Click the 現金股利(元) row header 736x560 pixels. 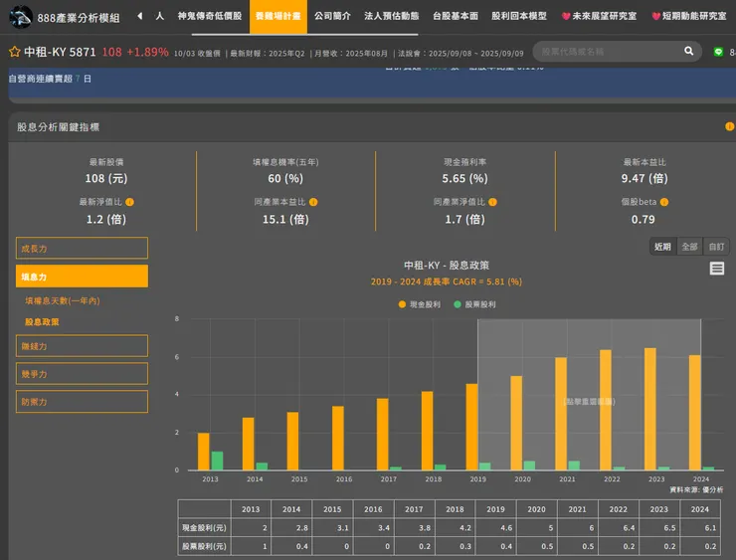pos(204,527)
